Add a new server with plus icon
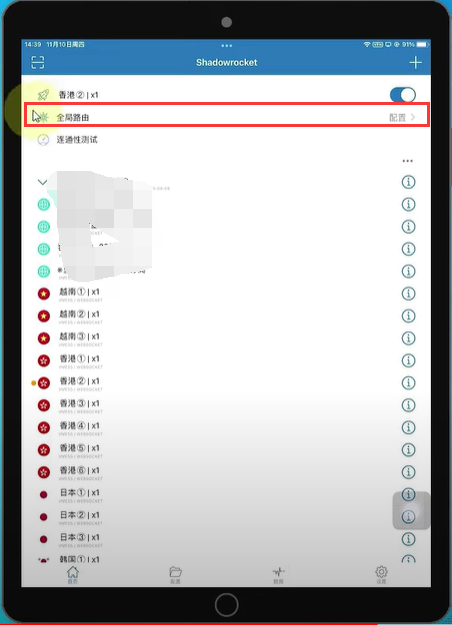Viewport: 452px width, 625px height. pos(415,62)
